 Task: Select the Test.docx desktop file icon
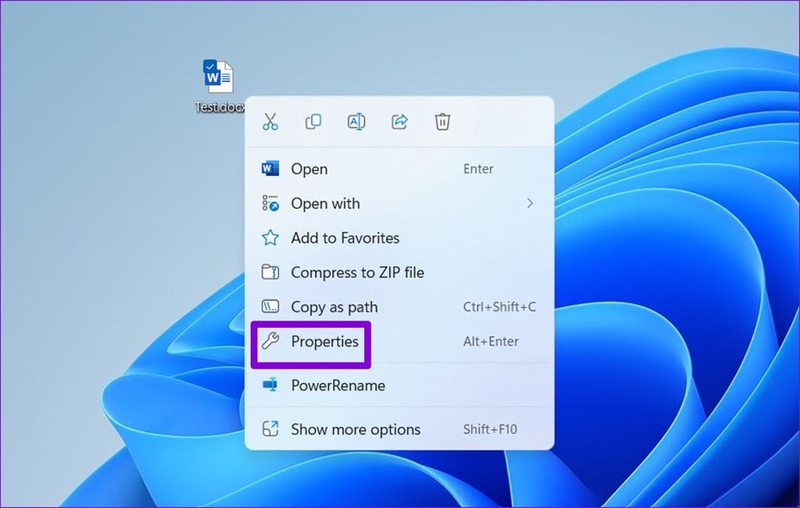pos(218,77)
